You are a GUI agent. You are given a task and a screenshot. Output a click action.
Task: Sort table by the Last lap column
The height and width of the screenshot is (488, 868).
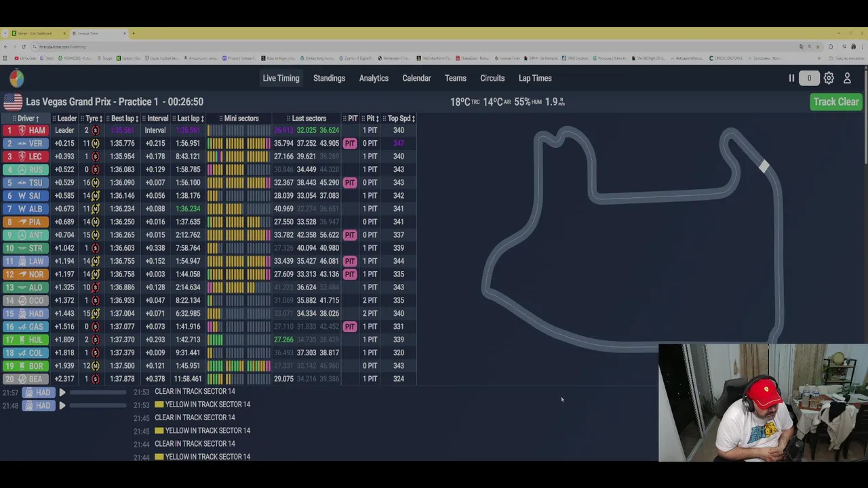coord(188,119)
